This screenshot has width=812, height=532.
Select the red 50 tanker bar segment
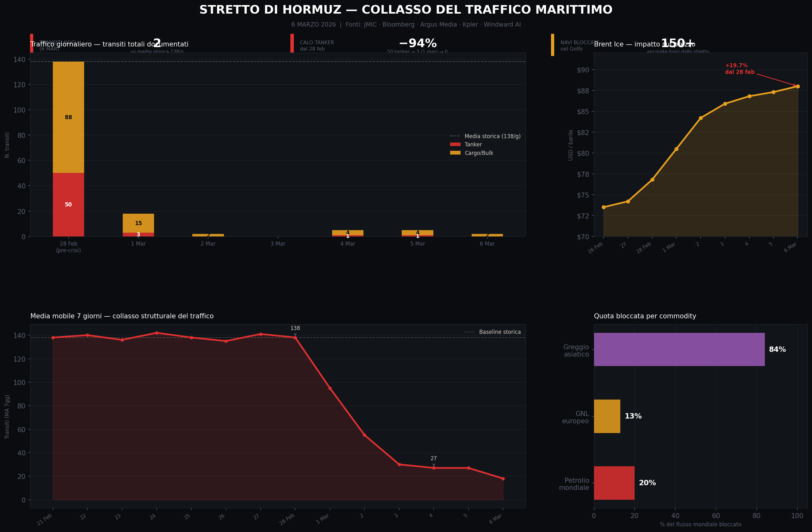[68, 205]
